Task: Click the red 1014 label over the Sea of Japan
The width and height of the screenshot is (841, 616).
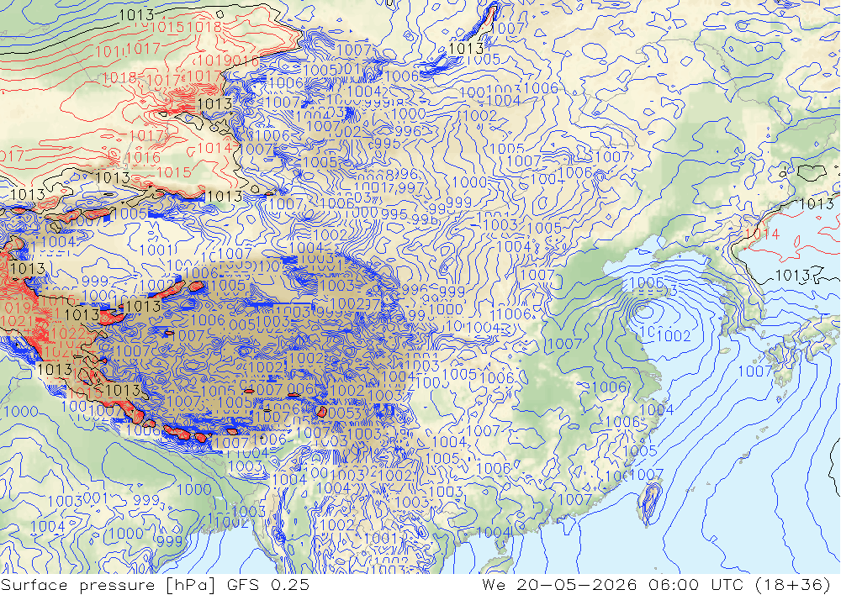Action: (x=762, y=234)
